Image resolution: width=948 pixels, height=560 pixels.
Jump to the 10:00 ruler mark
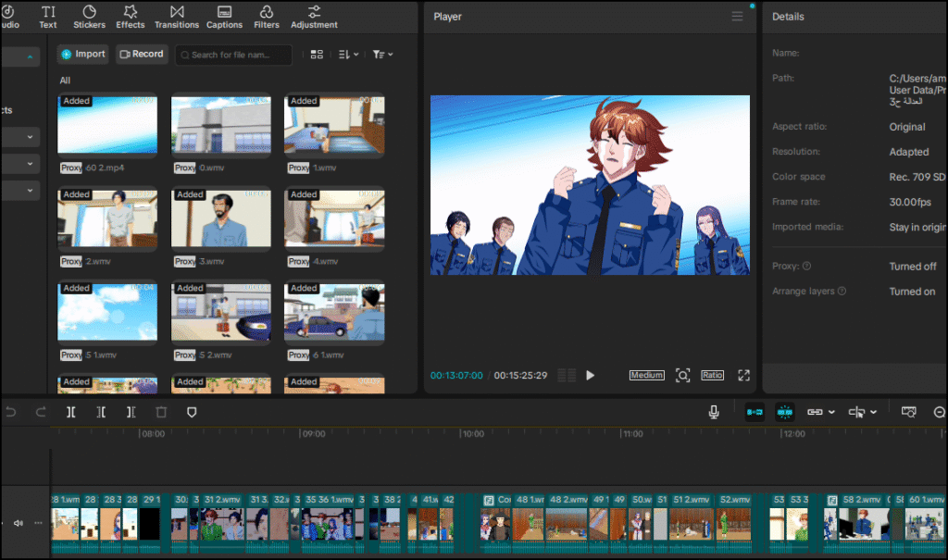(x=472, y=433)
